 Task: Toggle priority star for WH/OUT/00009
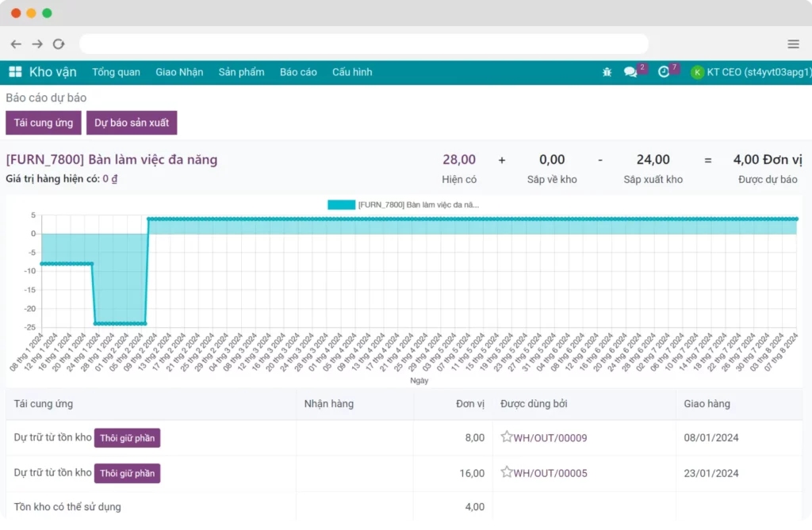pyautogui.click(x=506, y=437)
